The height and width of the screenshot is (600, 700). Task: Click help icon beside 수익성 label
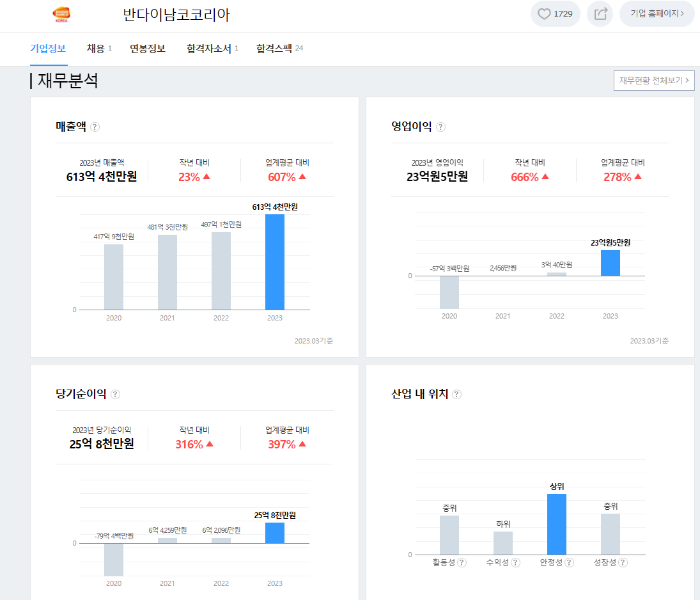point(516,562)
